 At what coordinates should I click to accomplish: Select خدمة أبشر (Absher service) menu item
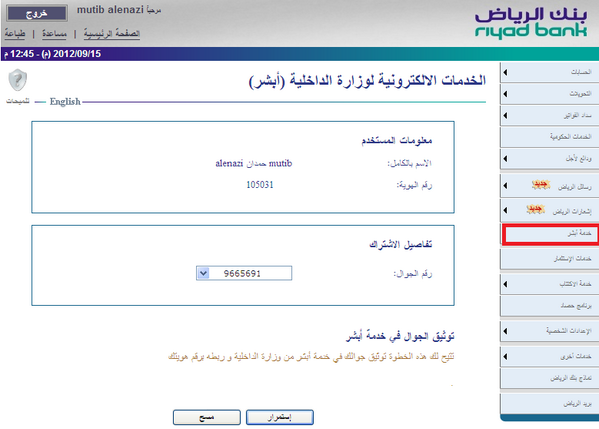tap(550, 234)
